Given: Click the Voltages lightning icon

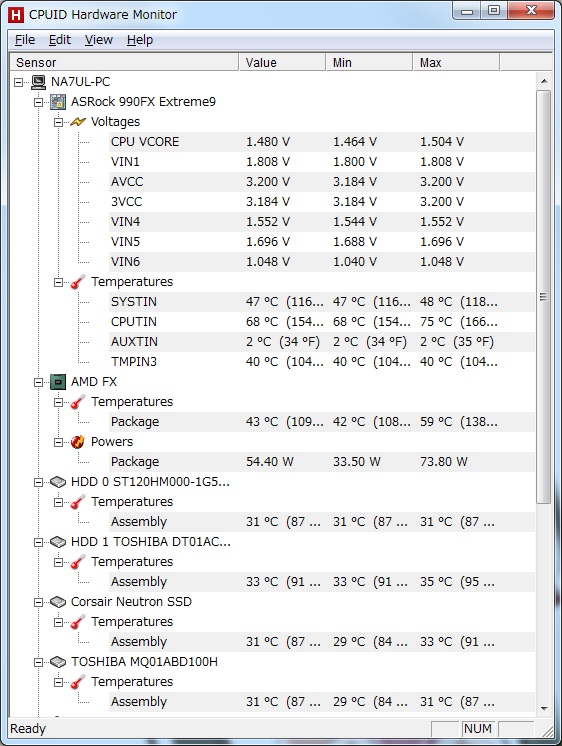Looking at the screenshot, I should coord(78,122).
